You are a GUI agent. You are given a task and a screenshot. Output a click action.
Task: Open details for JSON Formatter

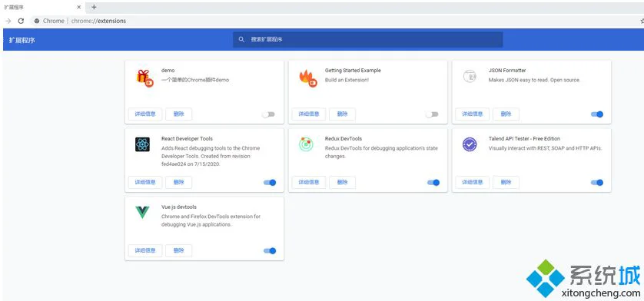pyautogui.click(x=473, y=114)
